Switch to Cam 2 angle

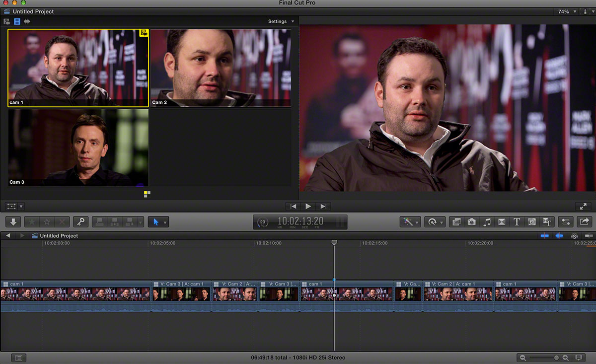(x=221, y=68)
